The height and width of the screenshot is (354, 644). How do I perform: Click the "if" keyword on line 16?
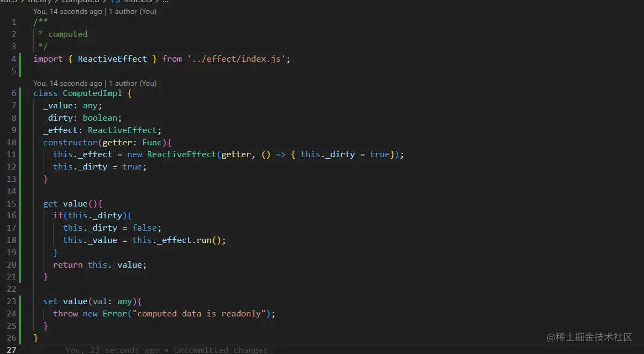[x=58, y=216]
